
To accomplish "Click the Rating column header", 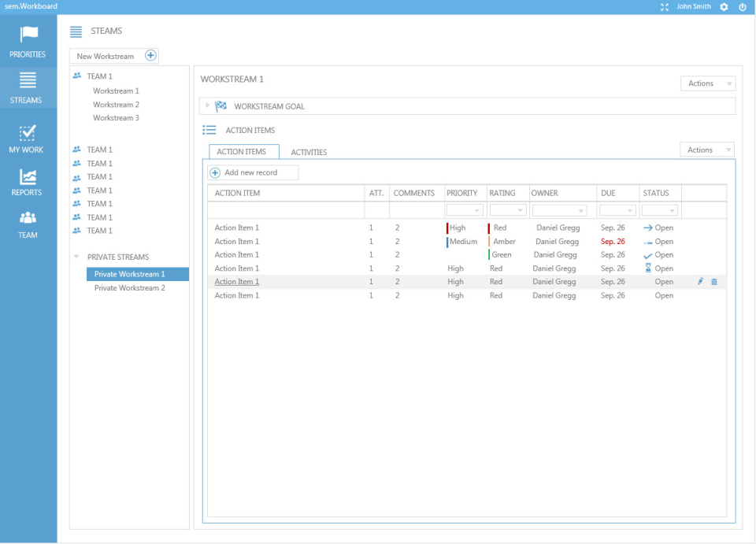I will (x=502, y=193).
